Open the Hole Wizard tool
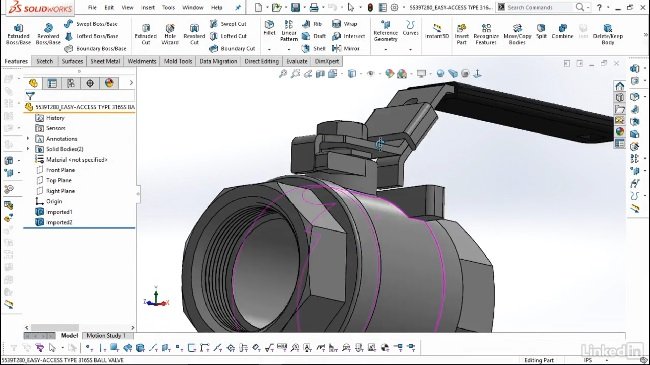The height and width of the screenshot is (365, 650). [x=170, y=34]
